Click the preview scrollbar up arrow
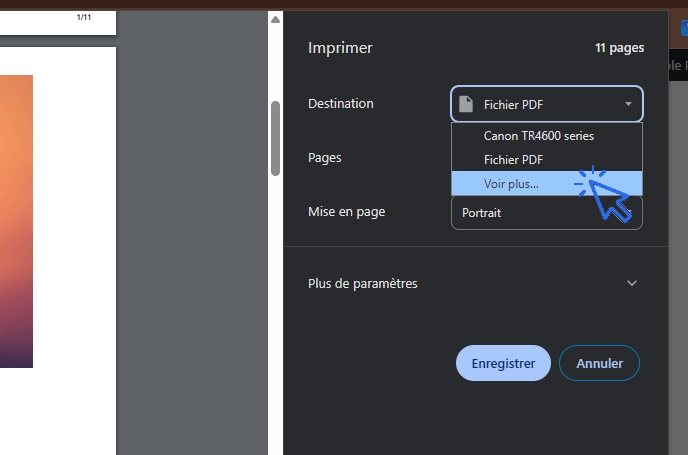This screenshot has height=455, width=688. [x=275, y=19]
